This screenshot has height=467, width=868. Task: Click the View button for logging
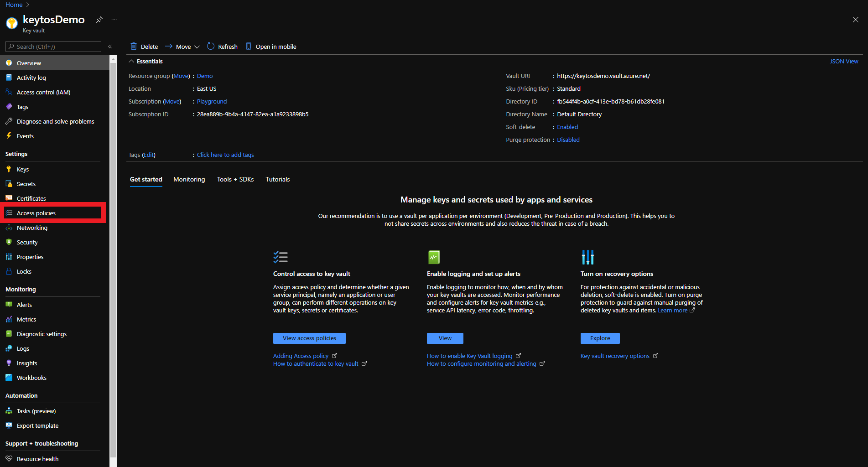[445, 338]
